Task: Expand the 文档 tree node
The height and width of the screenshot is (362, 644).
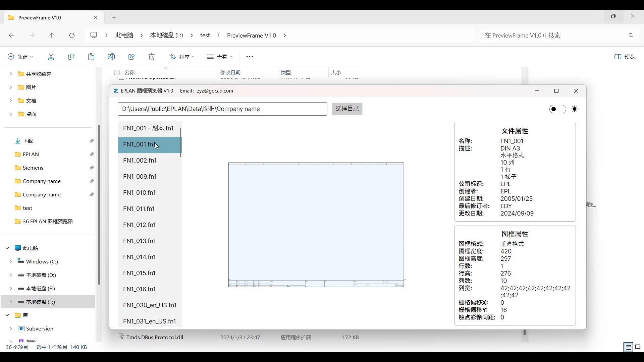Action: [x=11, y=101]
